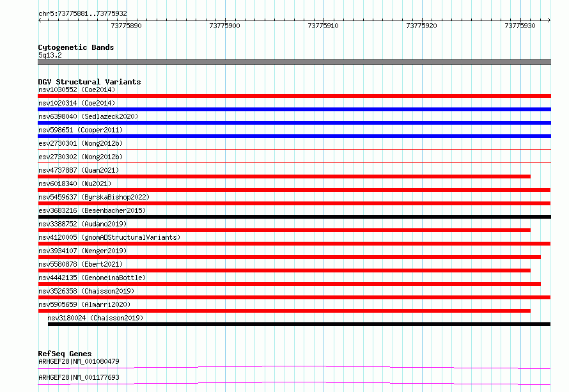The height and width of the screenshot is (392, 569).
Task: Click the red bar of nsv3934107
Action: 289,257
